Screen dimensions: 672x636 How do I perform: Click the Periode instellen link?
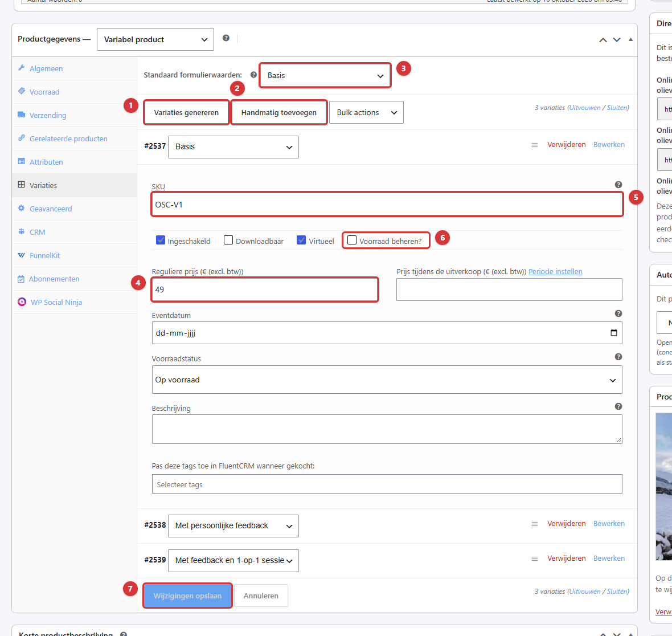[x=555, y=271]
